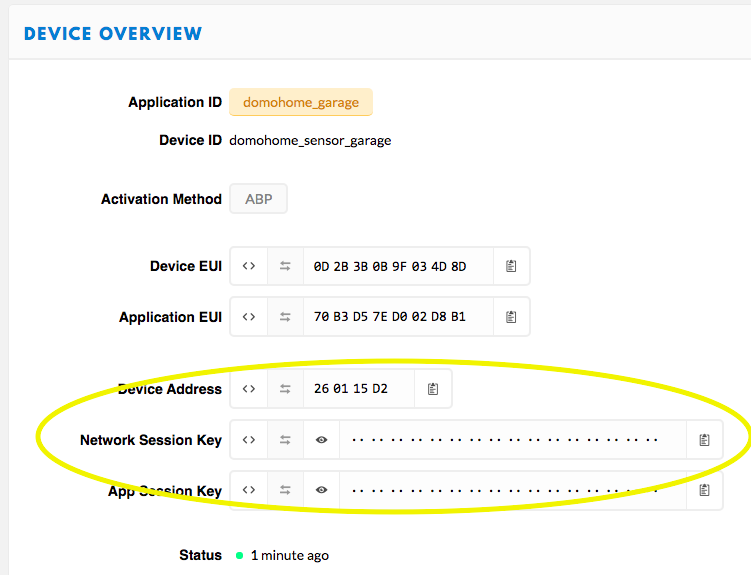Click the 'Device EUI' label
This screenshot has height=575, width=751.
click(x=186, y=266)
